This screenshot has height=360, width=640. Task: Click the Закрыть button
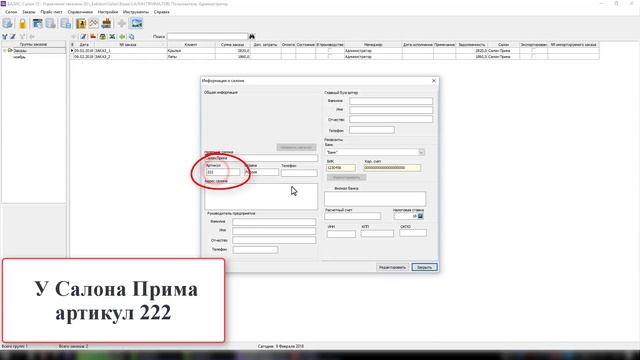point(424,267)
